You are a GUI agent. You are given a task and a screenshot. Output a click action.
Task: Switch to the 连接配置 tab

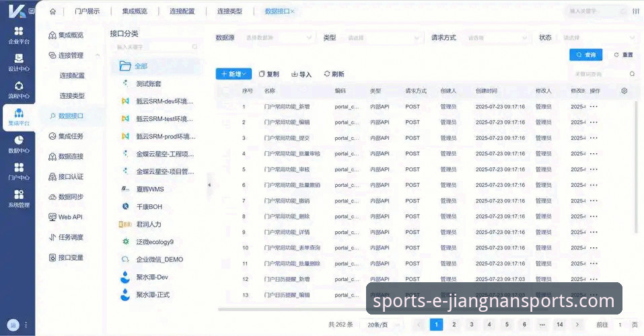pyautogui.click(x=182, y=11)
